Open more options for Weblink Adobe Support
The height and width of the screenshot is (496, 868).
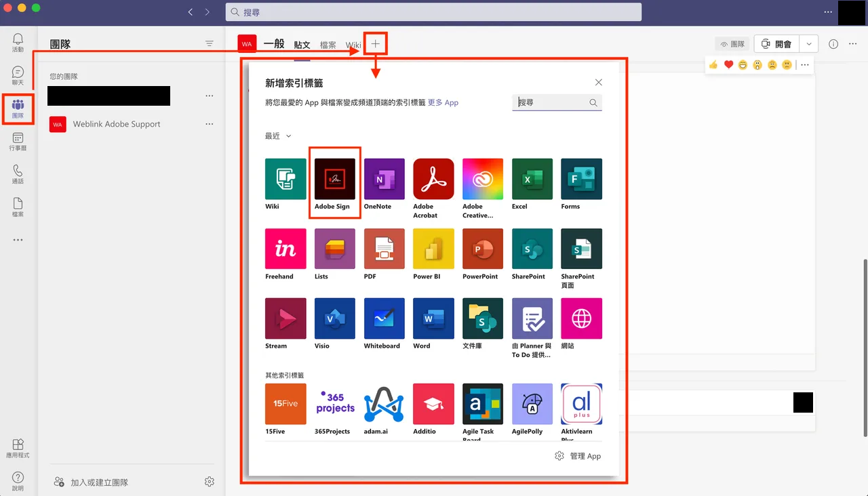click(210, 124)
